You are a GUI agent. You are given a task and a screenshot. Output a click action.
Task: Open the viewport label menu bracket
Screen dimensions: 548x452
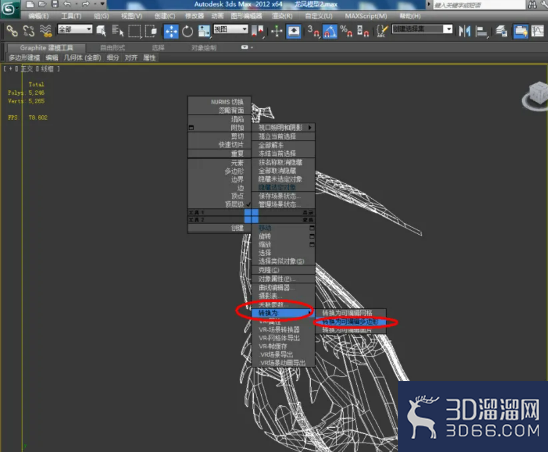pyautogui.click(x=10, y=69)
